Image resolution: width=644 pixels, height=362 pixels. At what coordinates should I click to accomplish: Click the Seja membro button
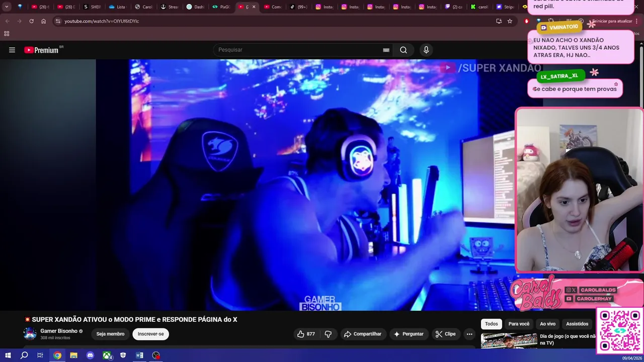[110, 334]
